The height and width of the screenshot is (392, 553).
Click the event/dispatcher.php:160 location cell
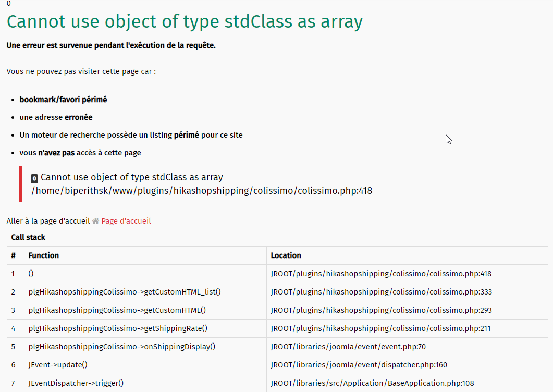coord(359,365)
